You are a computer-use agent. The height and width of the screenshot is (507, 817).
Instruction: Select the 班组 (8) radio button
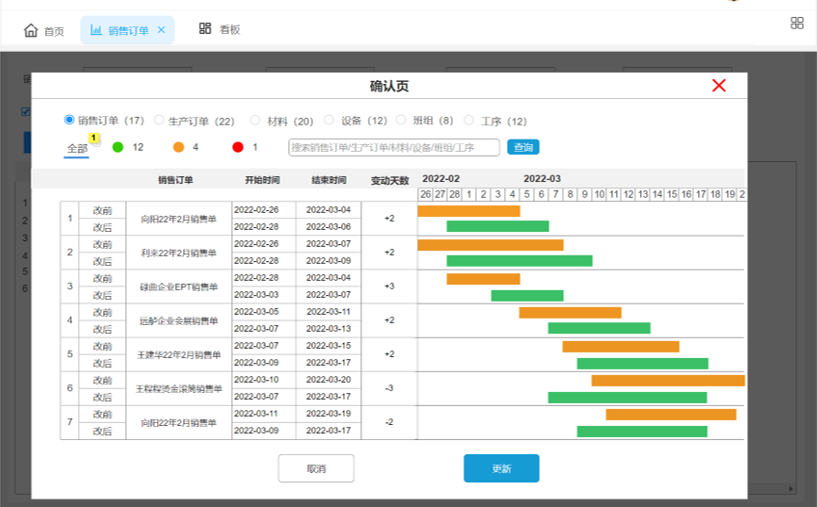point(401,120)
